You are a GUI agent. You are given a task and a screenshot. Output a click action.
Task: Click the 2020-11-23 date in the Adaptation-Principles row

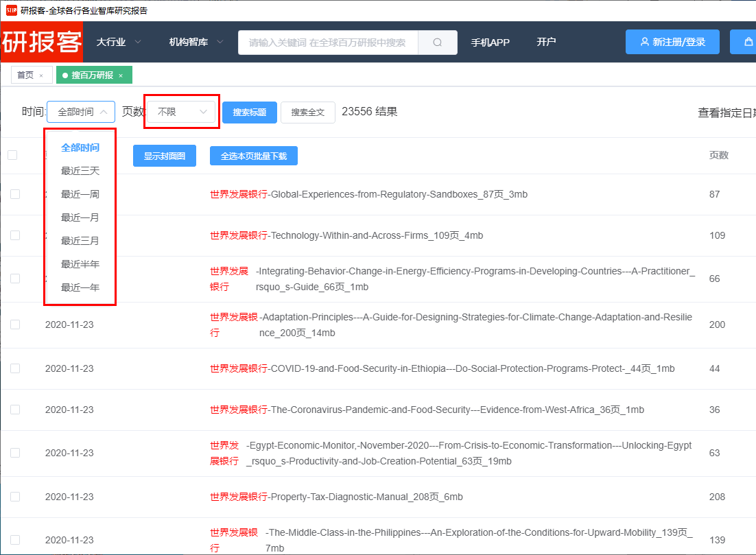coord(69,324)
